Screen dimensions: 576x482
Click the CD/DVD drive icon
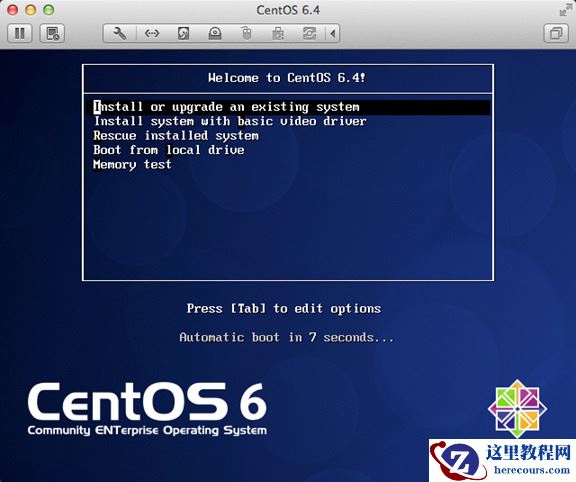coord(215,33)
